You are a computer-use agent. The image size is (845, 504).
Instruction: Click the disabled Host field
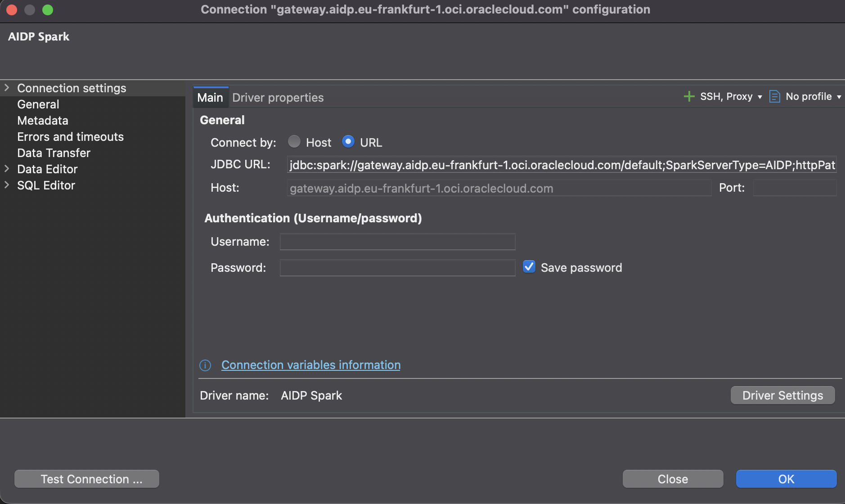coord(499,188)
